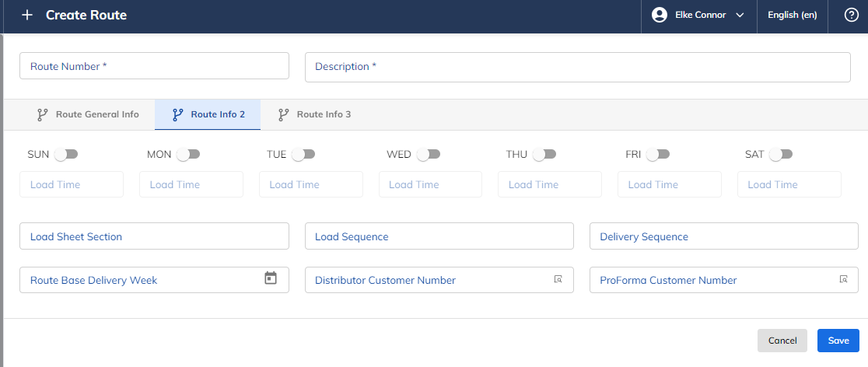868x367 pixels.
Task: Click the Load Sheet Section field
Action: [x=155, y=236]
